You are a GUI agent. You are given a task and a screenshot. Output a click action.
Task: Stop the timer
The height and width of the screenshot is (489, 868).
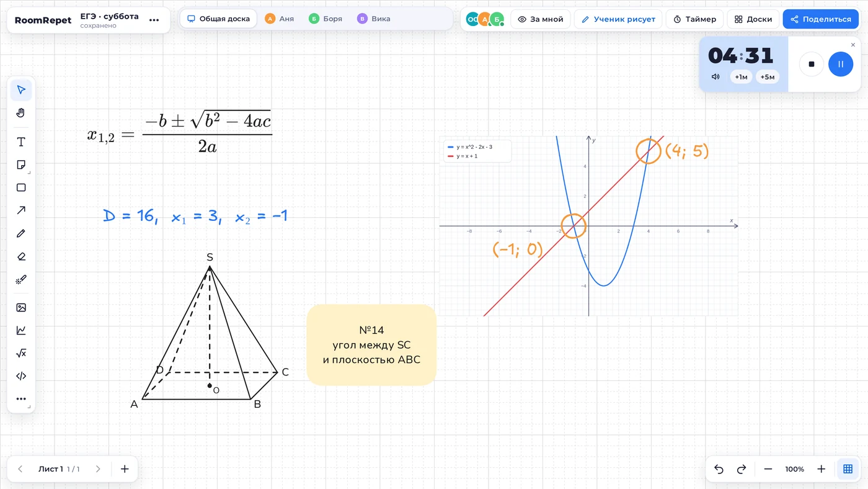point(812,64)
